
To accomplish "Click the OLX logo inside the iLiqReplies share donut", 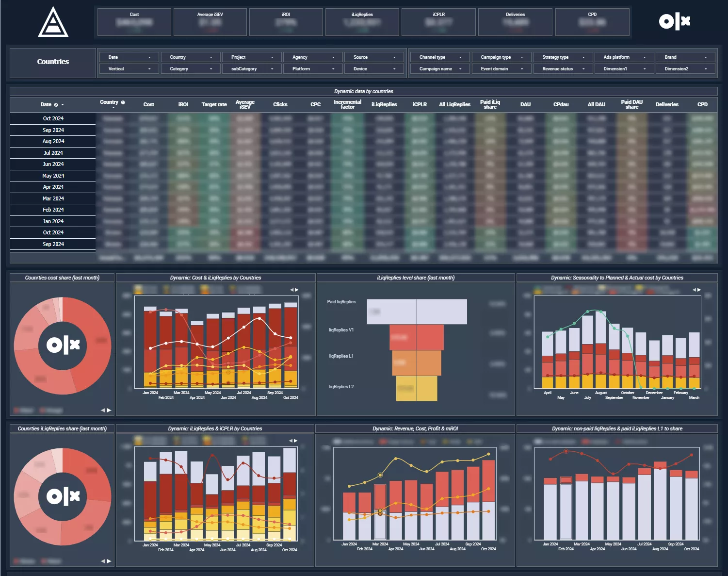I will 63,496.
